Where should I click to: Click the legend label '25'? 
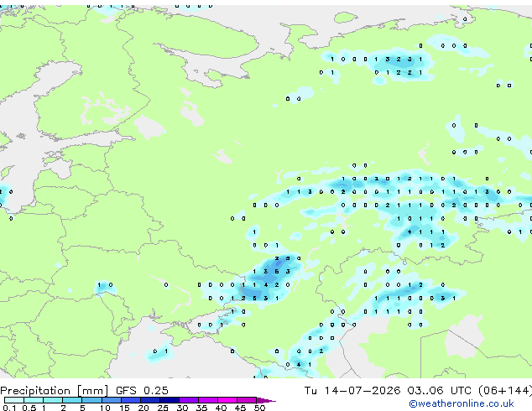[x=163, y=408]
